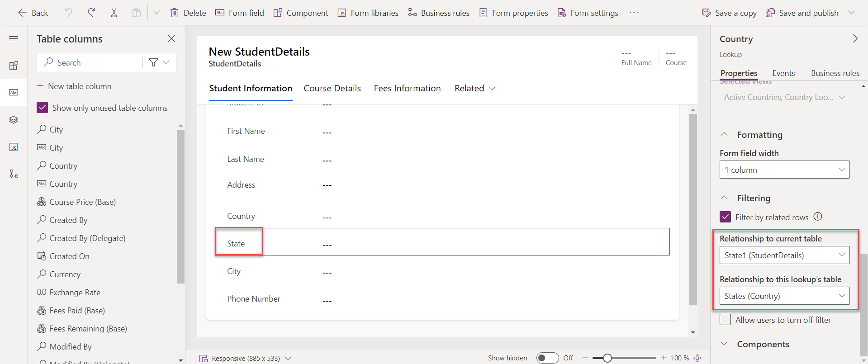Viewport: 868px width, 364px height.
Task: Expand the Components section
Action: pyautogui.click(x=763, y=344)
